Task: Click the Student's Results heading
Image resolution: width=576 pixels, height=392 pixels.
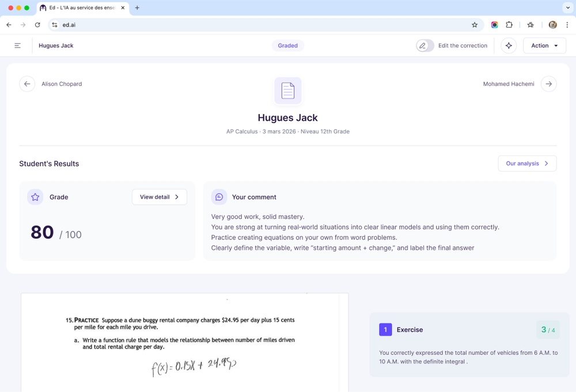Action: pos(49,163)
